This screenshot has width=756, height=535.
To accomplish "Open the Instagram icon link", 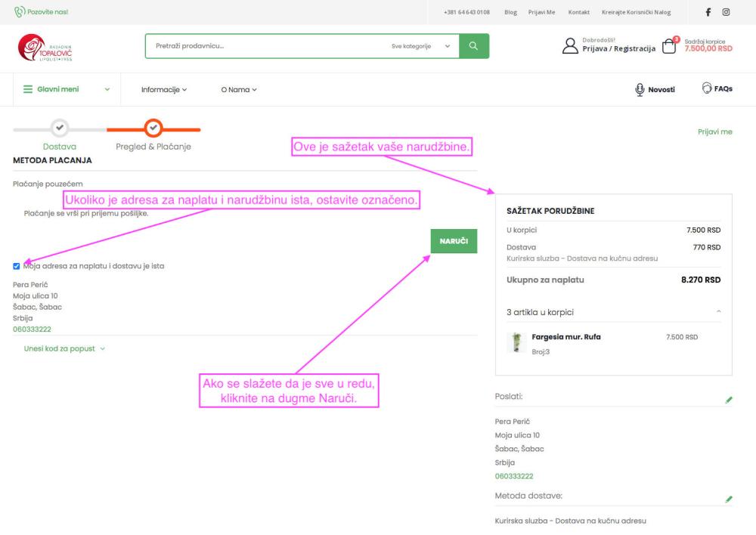I will (x=727, y=12).
